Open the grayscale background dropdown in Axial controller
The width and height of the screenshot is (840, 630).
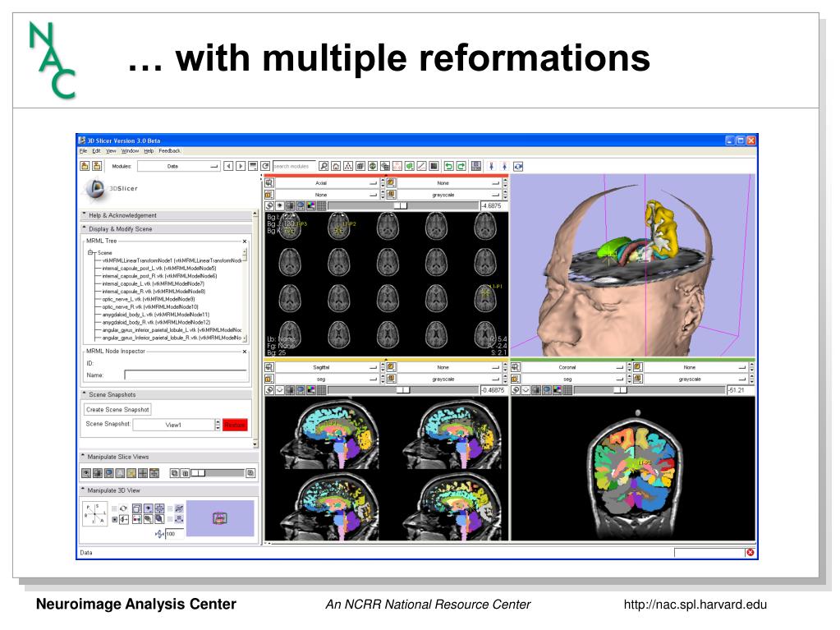point(449,195)
